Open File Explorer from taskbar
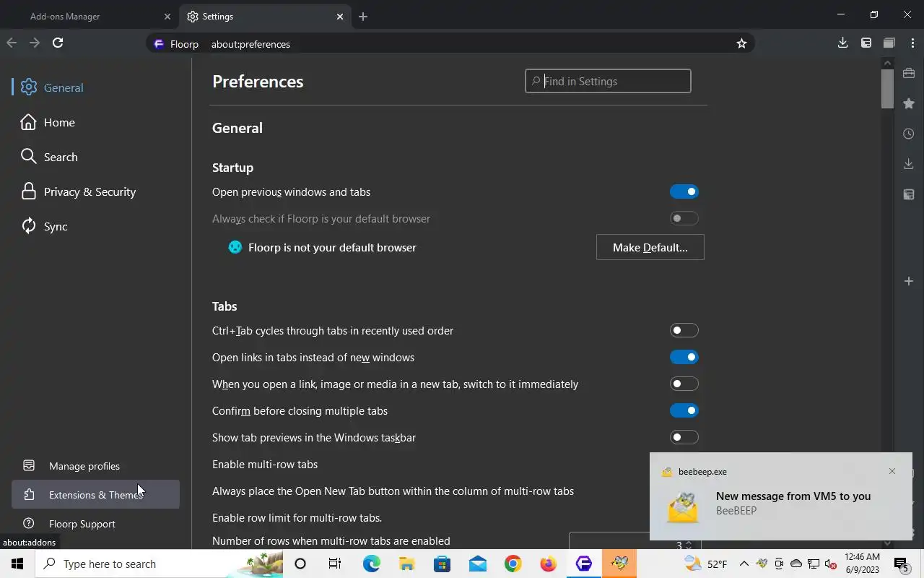The image size is (924, 578). (x=406, y=564)
